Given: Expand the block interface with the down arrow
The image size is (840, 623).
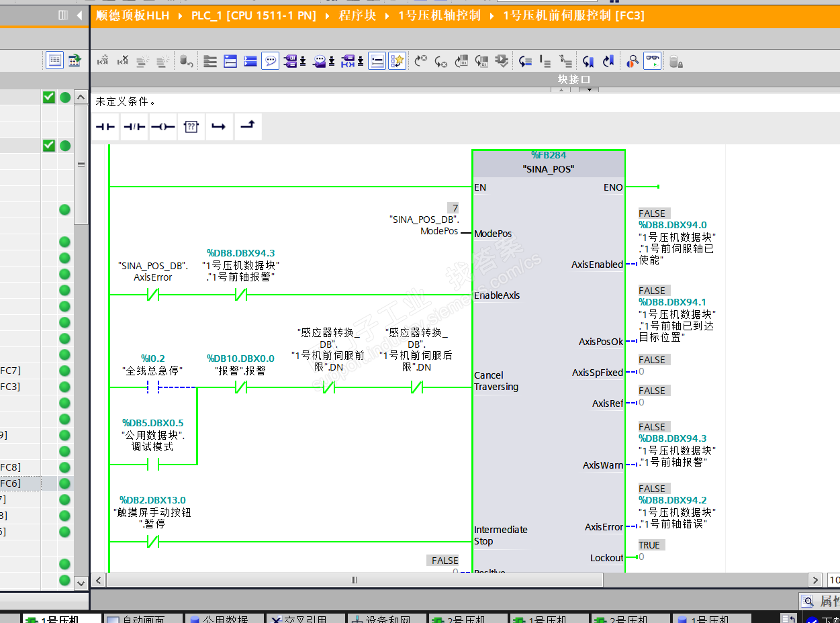Looking at the screenshot, I should [588, 90].
